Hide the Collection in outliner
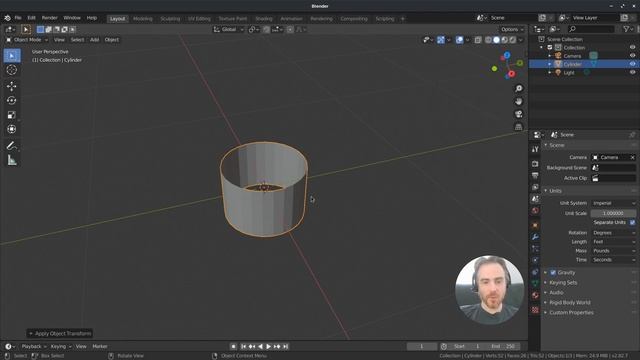The height and width of the screenshot is (360, 640). pos(632,47)
